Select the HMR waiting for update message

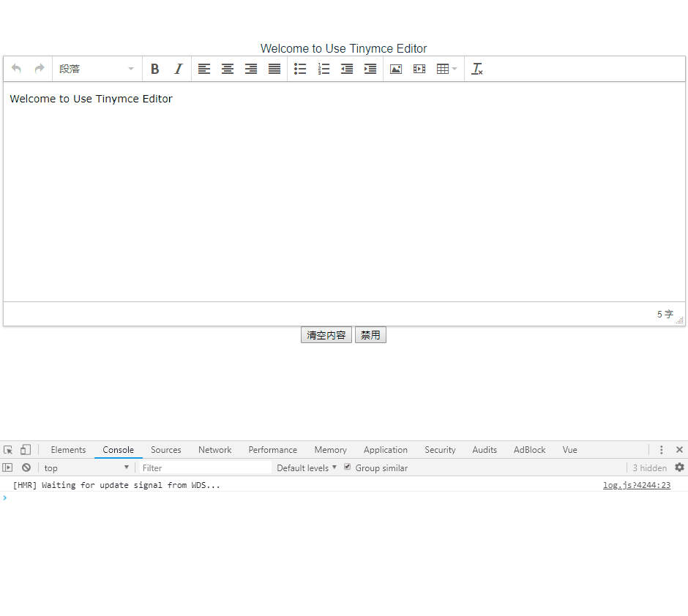pos(116,485)
